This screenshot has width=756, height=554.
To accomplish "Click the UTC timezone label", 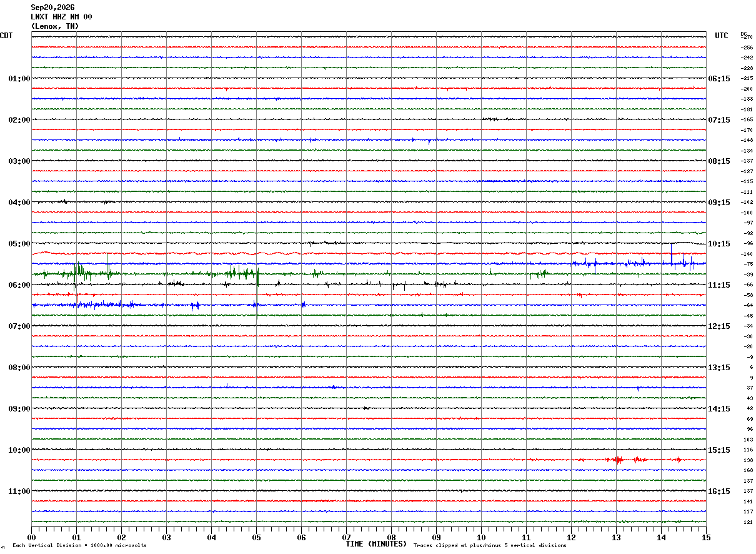I will 722,36.
